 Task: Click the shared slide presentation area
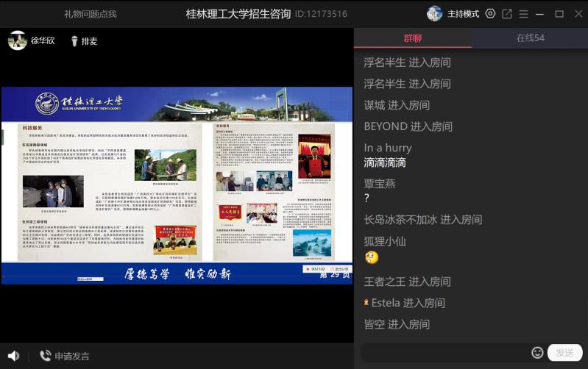pos(177,184)
